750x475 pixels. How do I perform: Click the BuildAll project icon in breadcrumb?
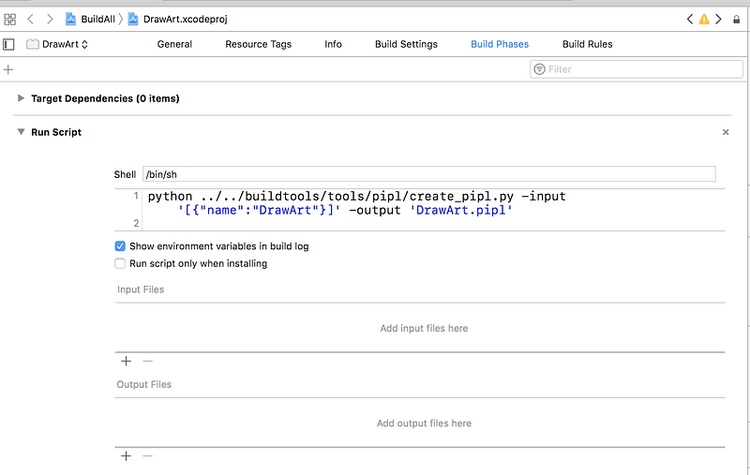[71, 19]
